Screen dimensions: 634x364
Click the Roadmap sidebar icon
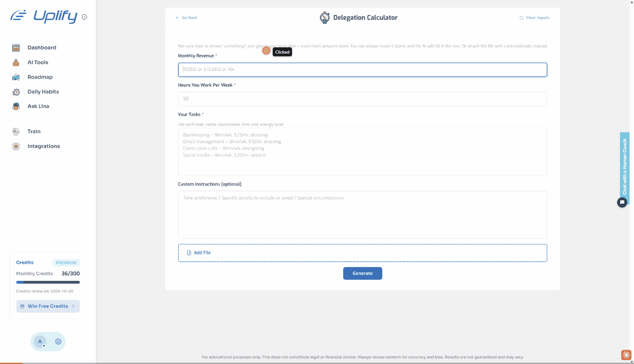(16, 77)
